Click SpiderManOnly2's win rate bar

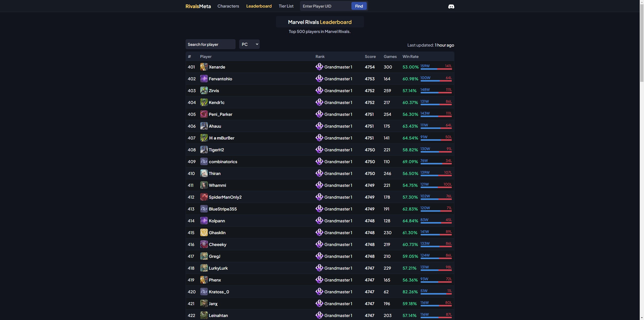pyautogui.click(x=435, y=200)
